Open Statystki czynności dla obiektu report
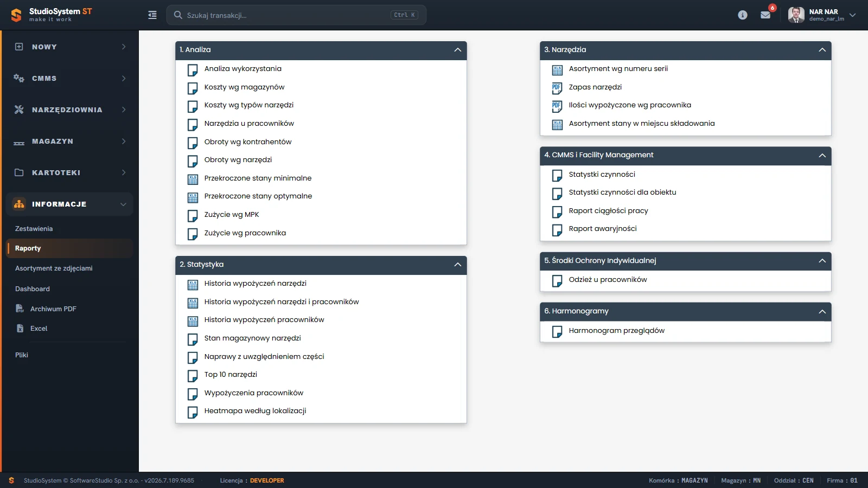 (622, 192)
